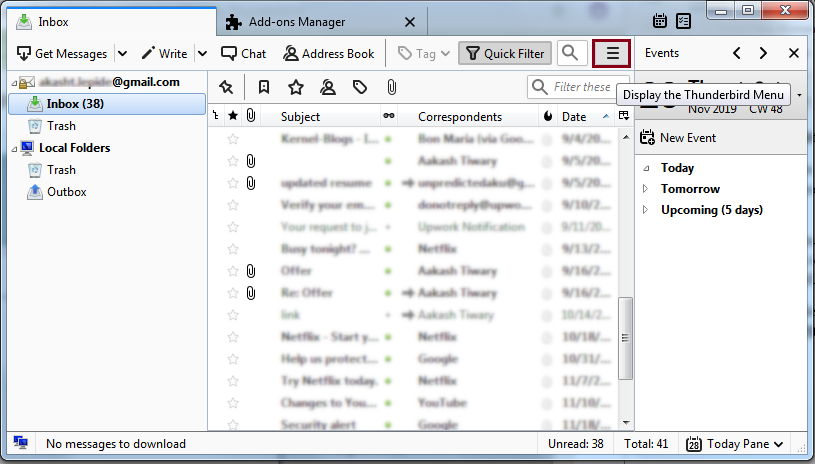Expand the Get Messages dropdown arrow
Image resolution: width=815 pixels, height=464 pixels.
coord(123,54)
